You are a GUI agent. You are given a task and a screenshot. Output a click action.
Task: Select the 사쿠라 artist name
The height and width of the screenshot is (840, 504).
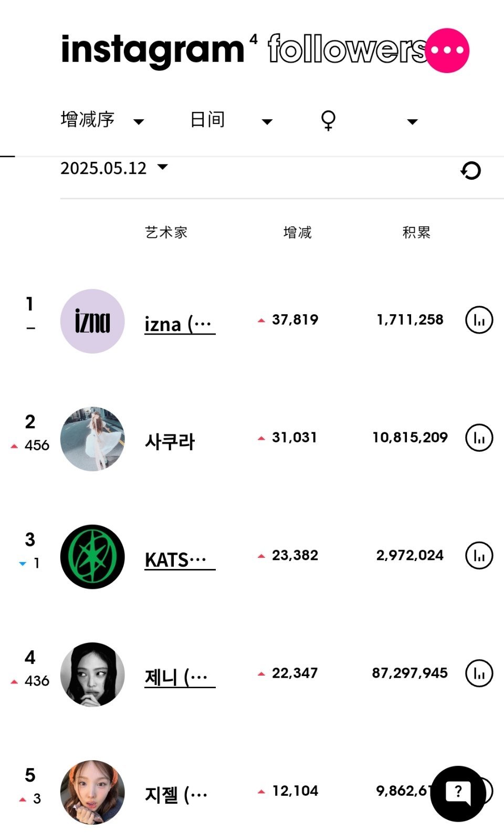pyautogui.click(x=170, y=442)
